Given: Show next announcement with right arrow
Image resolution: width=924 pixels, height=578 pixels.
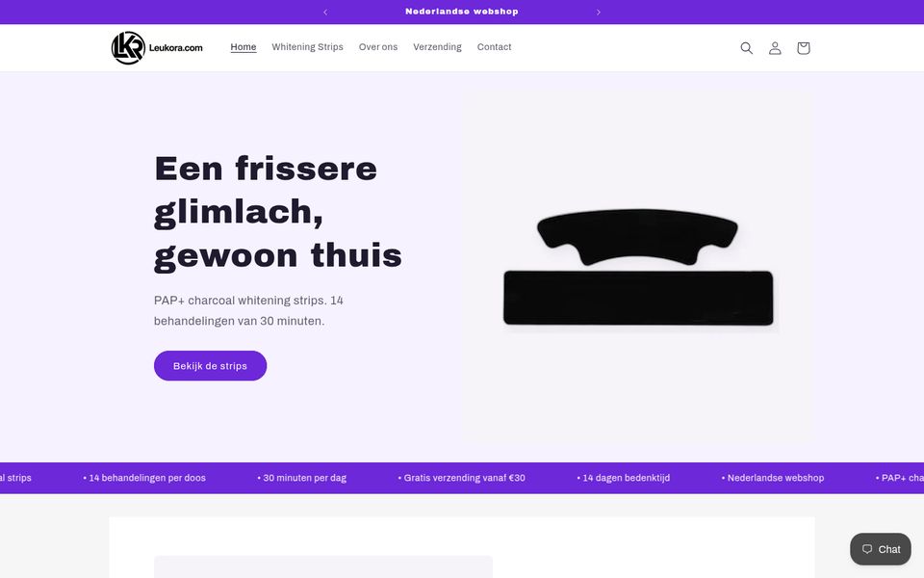Looking at the screenshot, I should pos(598,12).
